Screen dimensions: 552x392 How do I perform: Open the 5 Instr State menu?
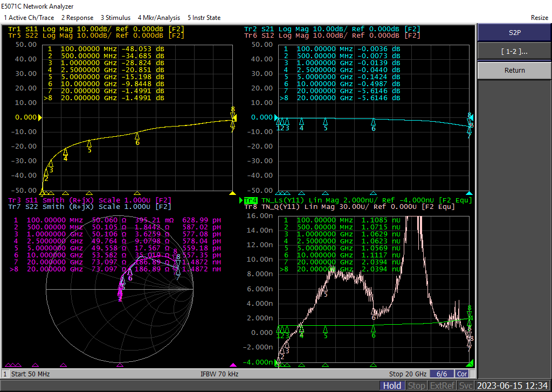(204, 18)
